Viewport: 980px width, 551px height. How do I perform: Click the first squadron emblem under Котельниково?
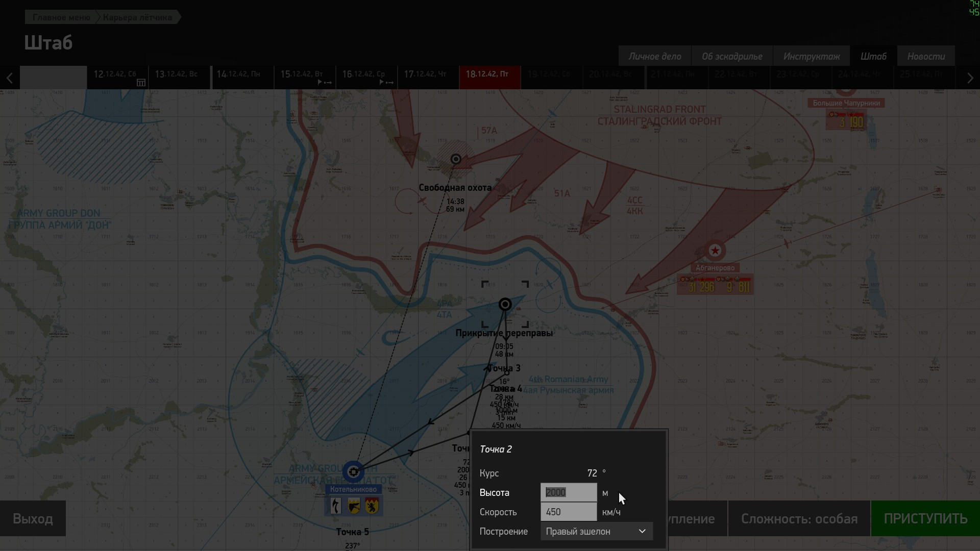click(335, 506)
